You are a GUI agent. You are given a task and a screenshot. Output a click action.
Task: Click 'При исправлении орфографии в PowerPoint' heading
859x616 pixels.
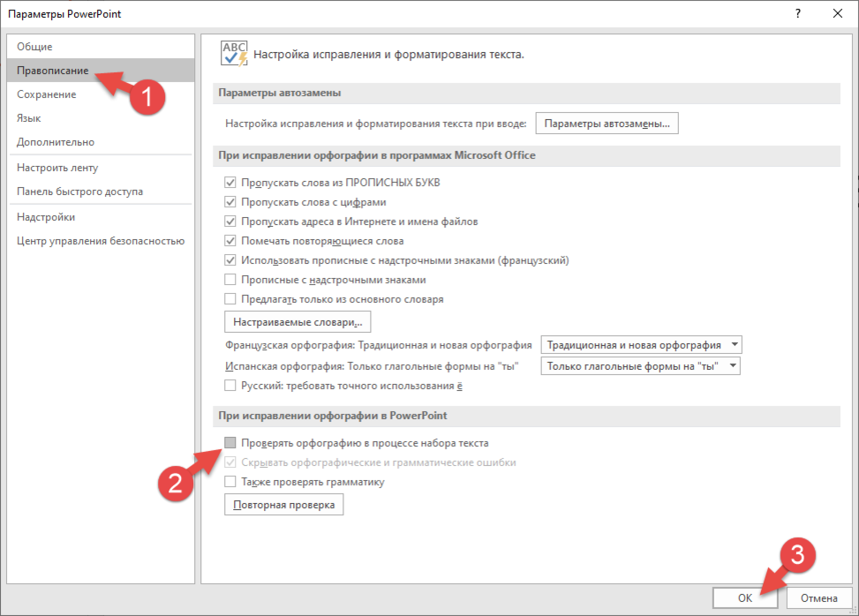pyautogui.click(x=333, y=416)
